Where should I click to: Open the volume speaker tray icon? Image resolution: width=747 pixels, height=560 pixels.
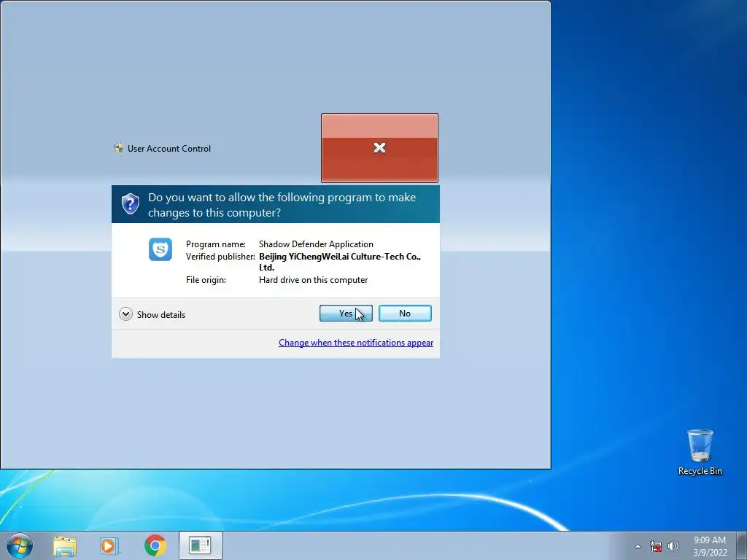point(673,546)
